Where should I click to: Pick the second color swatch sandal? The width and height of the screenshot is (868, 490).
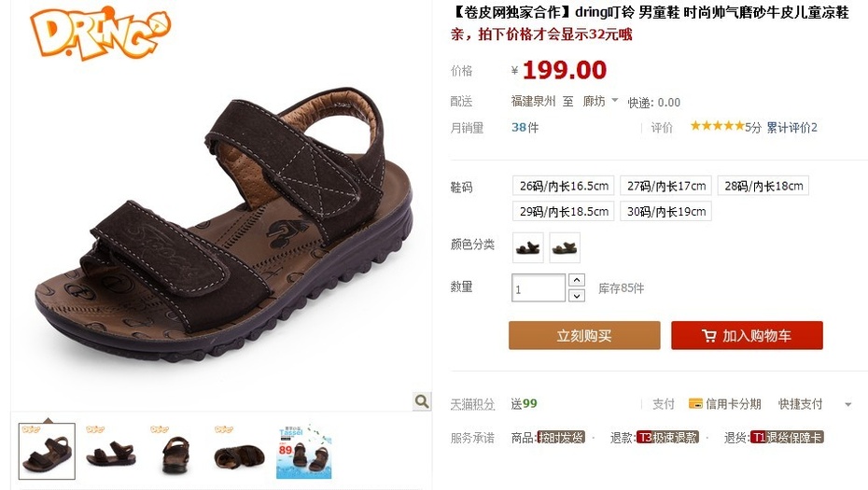click(x=565, y=247)
